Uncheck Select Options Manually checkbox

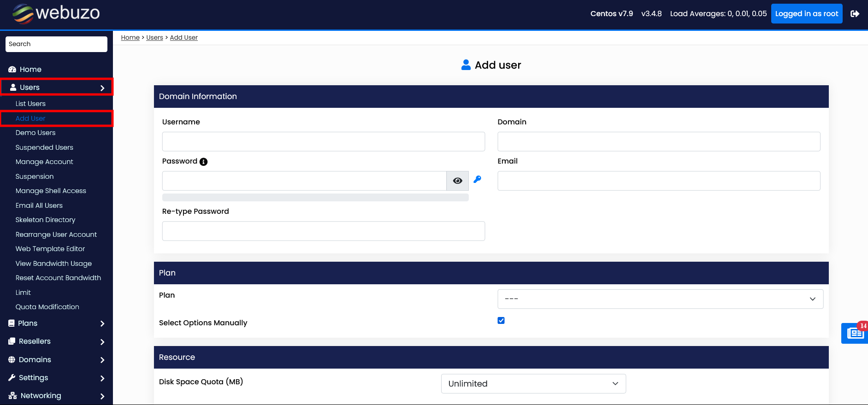coord(501,321)
